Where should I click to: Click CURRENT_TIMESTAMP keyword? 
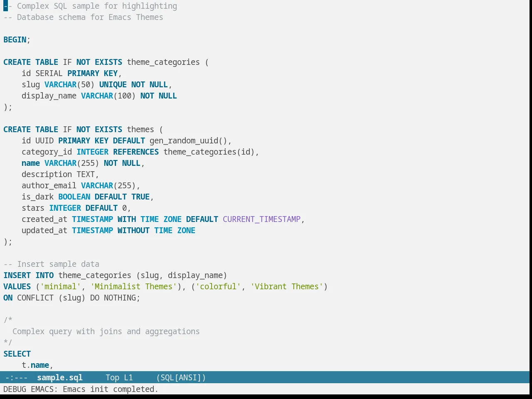(261, 219)
